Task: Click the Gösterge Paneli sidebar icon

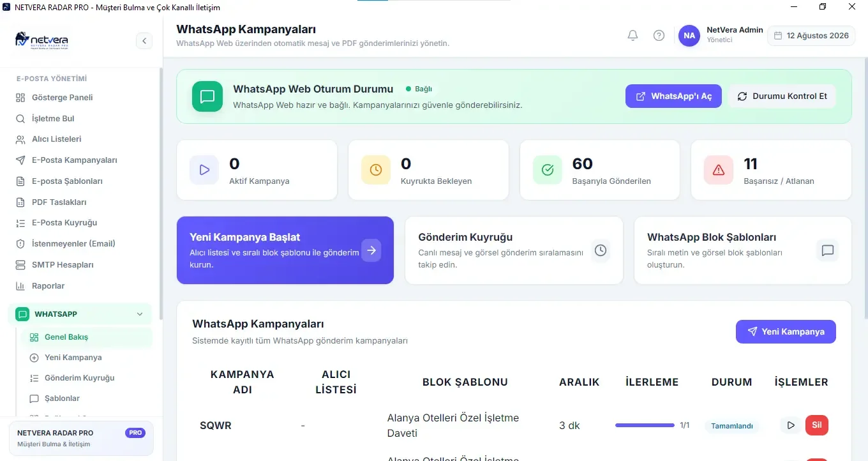Action: click(20, 98)
